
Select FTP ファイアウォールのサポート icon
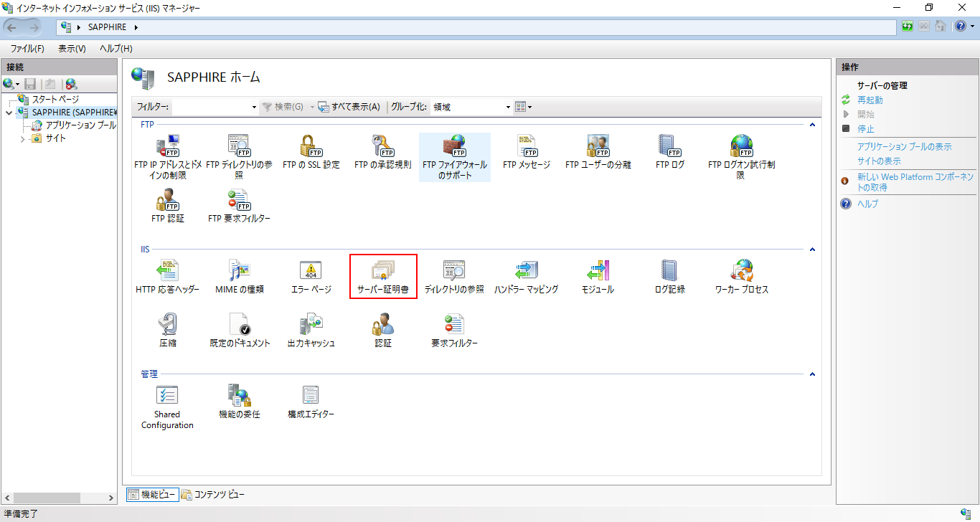(x=455, y=158)
